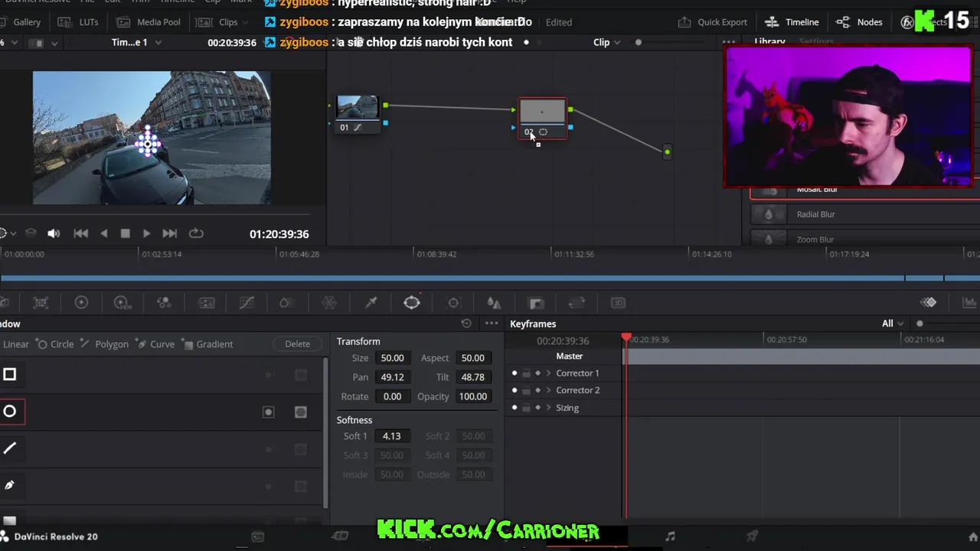This screenshot has height=551, width=980.
Task: Open the Qualifier eyedropper palette
Action: [x=371, y=303]
